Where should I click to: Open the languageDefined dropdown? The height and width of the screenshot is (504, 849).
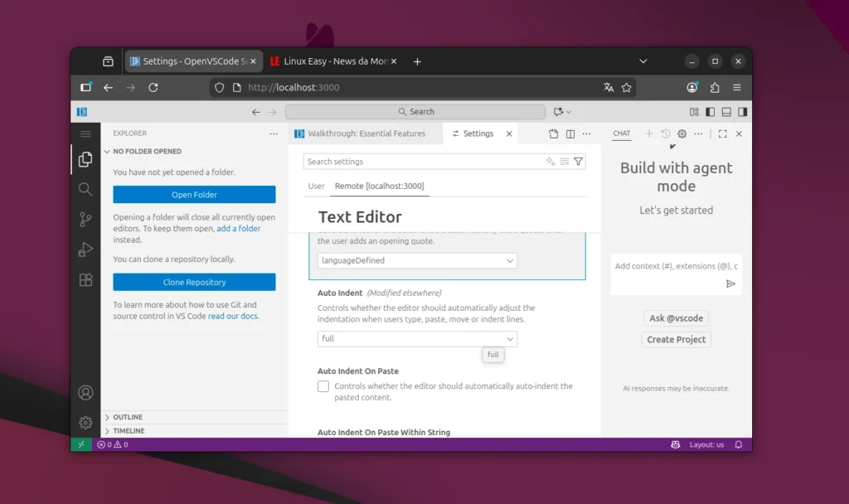click(x=416, y=260)
